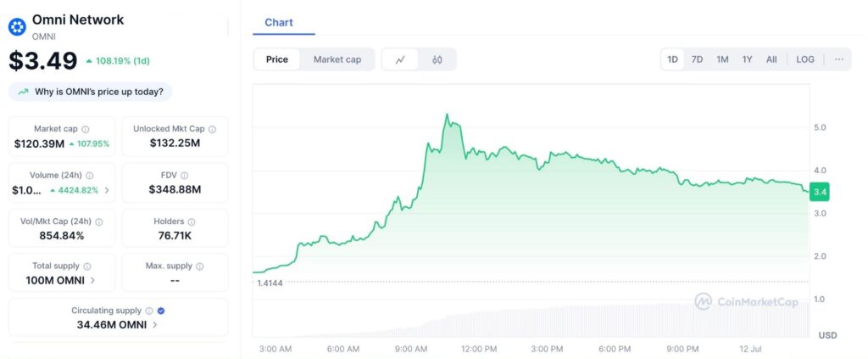Click the chart peak near 5.0

coord(448,115)
